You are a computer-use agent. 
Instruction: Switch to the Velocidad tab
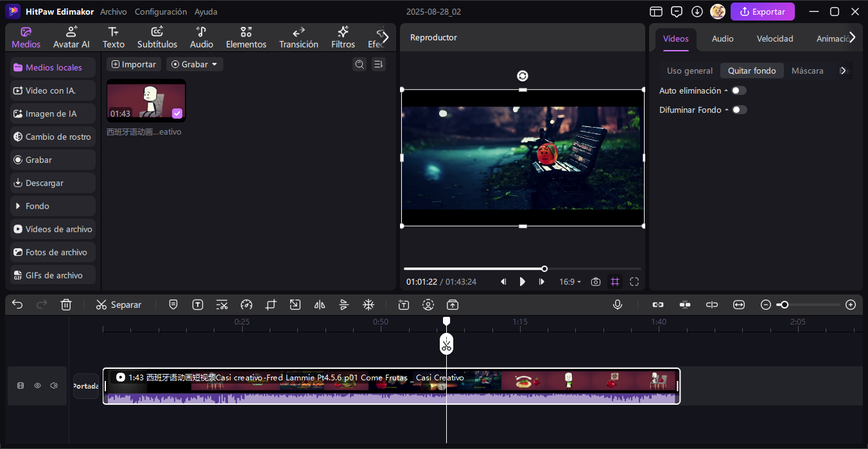point(774,38)
